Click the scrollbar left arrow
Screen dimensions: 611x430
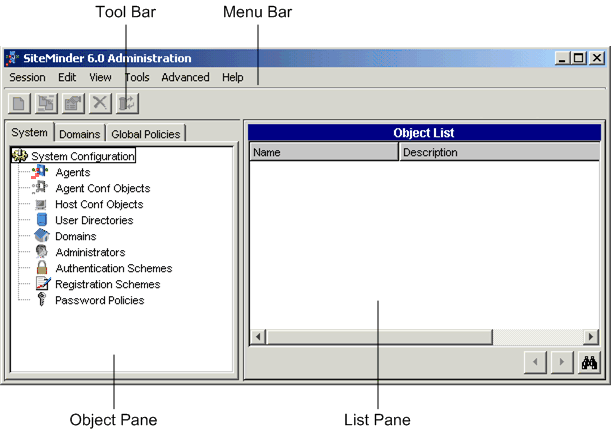[258, 337]
